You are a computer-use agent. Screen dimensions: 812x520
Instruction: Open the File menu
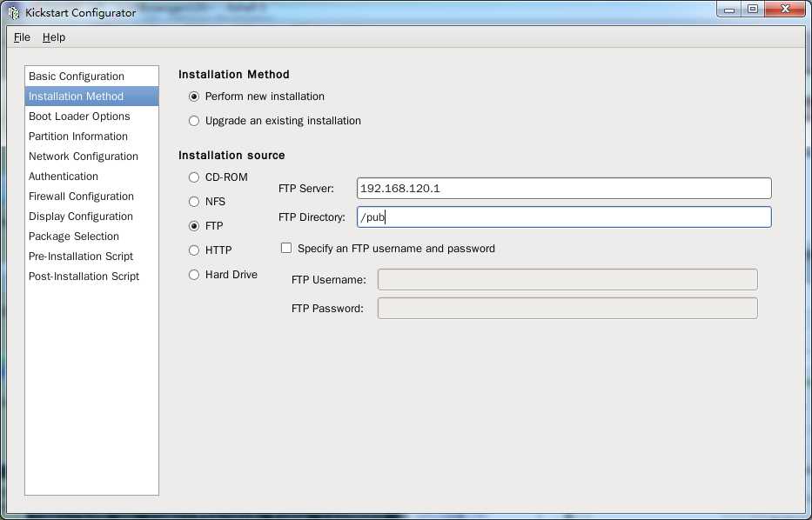pos(22,37)
